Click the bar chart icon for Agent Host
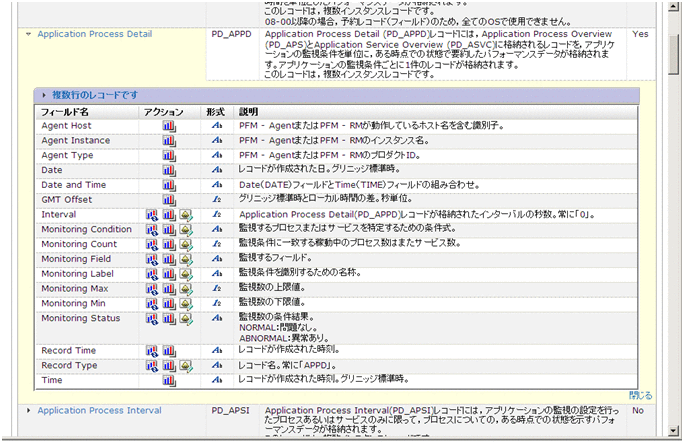Image resolution: width=685 pixels, height=444 pixels. 168,127
